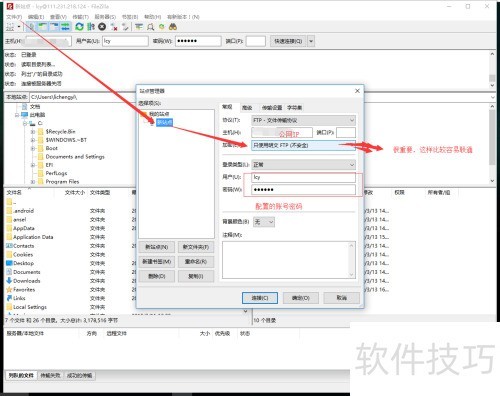Image resolution: width=500 pixels, height=396 pixels.
Task: Click the Refresh file lists toolbar icon
Action: pos(79,27)
